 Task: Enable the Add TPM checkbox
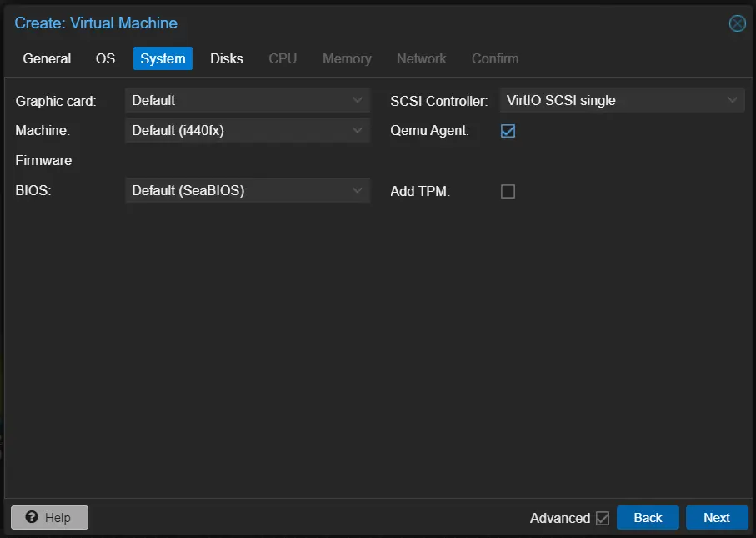pyautogui.click(x=508, y=191)
